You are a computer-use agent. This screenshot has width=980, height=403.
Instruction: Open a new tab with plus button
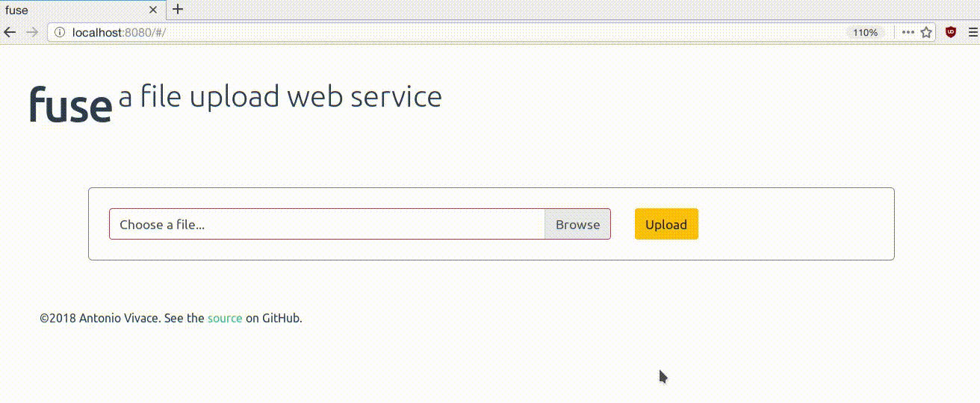[x=178, y=10]
